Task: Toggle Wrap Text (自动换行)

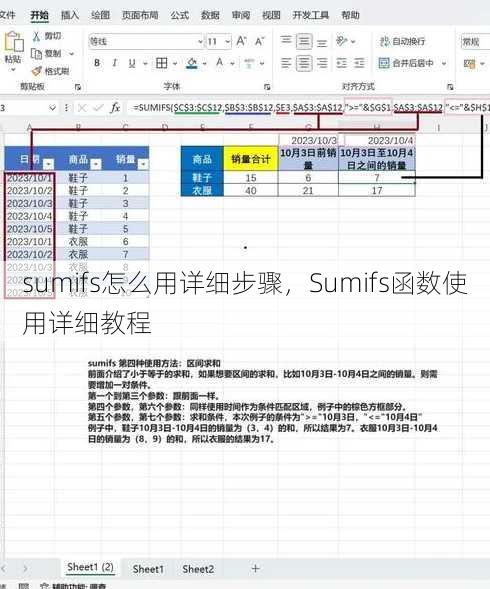Action: click(x=402, y=41)
